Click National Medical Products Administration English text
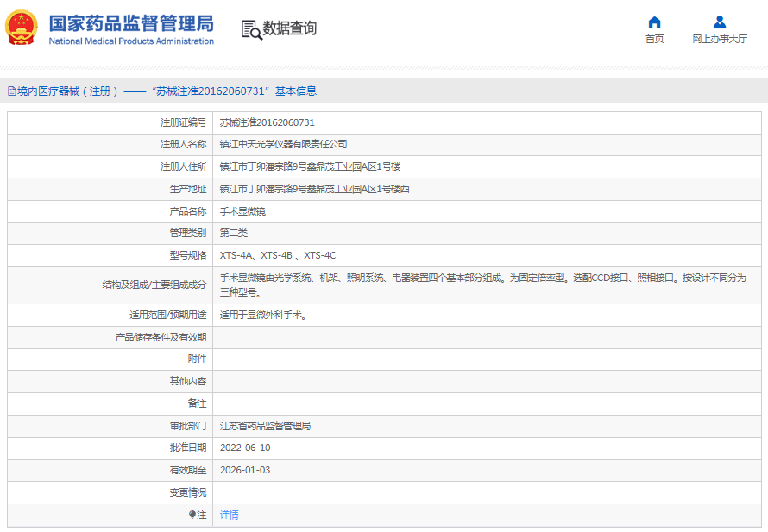This screenshot has height=532, width=768. pos(131,41)
